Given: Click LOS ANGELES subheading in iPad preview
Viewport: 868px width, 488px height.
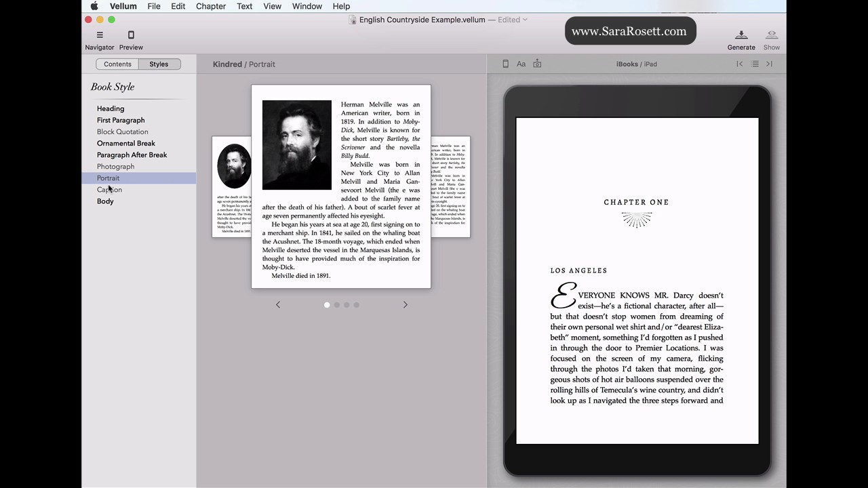Looking at the screenshot, I should click(578, 270).
